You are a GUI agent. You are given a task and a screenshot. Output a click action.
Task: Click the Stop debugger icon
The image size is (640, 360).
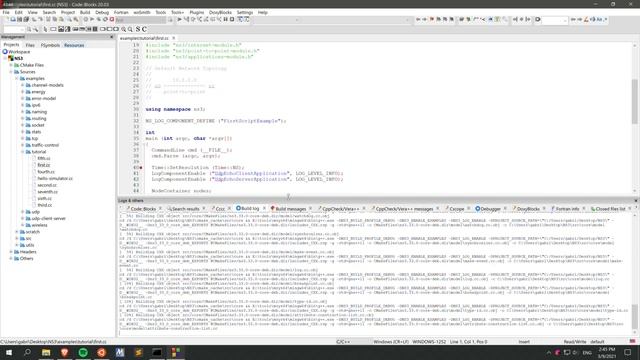click(232, 19)
